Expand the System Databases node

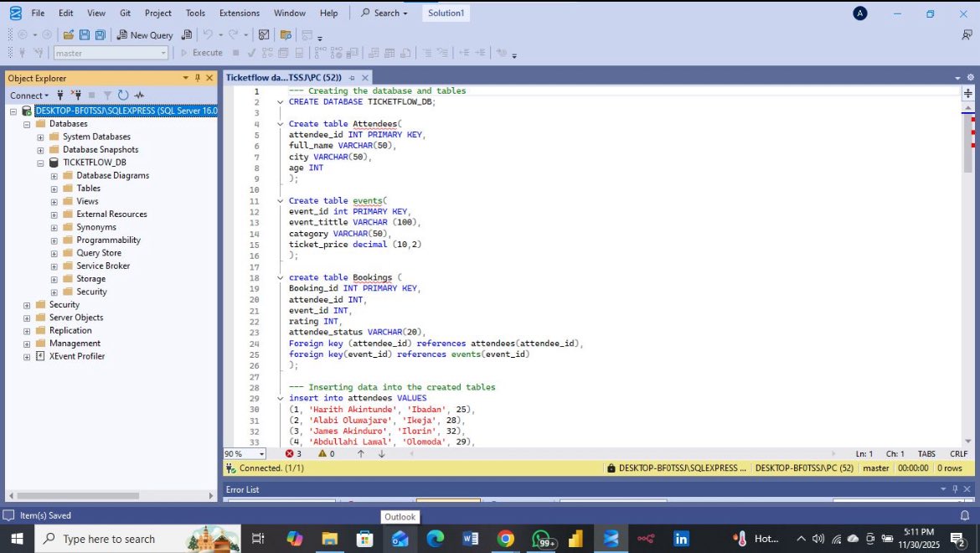point(40,137)
